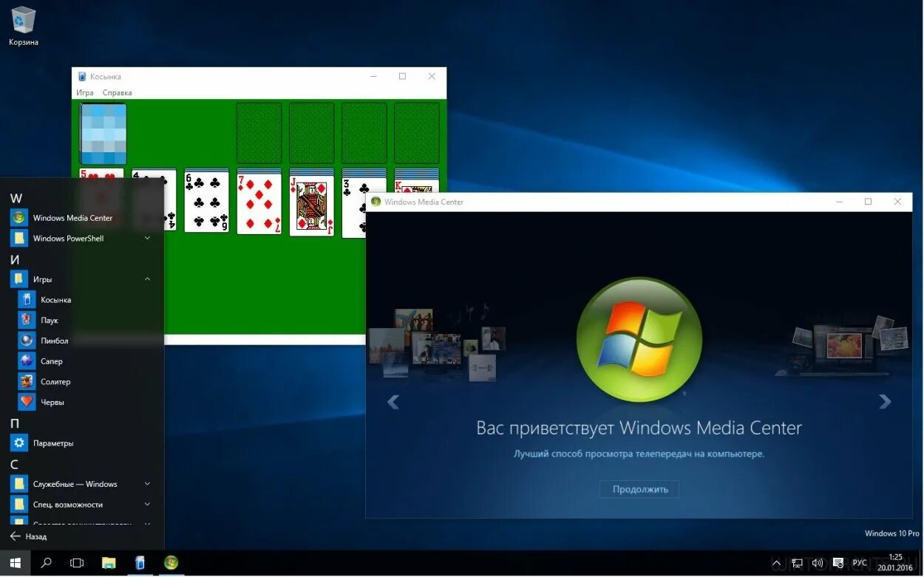Click the green Windows Media Center orb
The image size is (924, 577).
pyautogui.click(x=639, y=341)
